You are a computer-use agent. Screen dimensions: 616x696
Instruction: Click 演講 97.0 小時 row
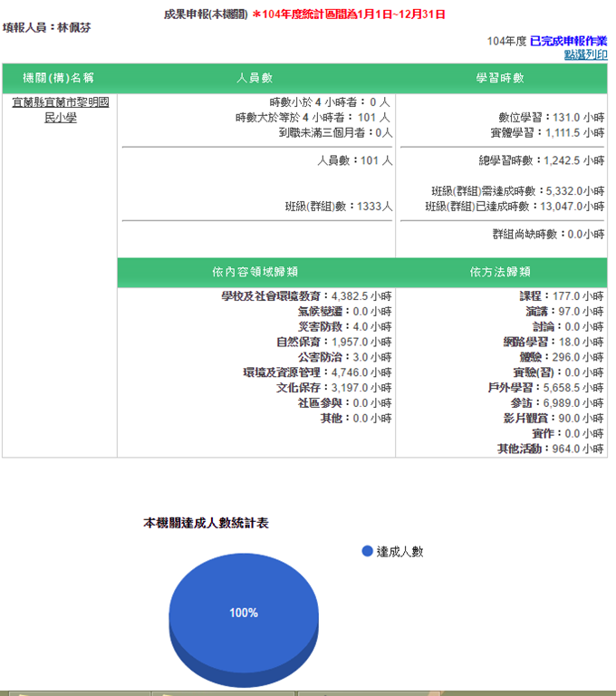[x=564, y=311]
